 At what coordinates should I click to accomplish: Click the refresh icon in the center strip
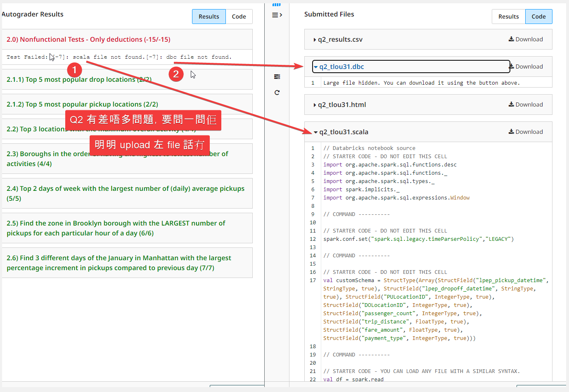pyautogui.click(x=277, y=93)
